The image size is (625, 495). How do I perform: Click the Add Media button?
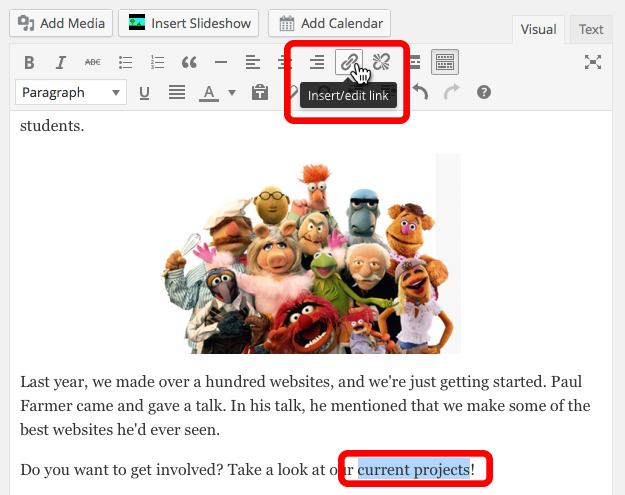(x=62, y=23)
